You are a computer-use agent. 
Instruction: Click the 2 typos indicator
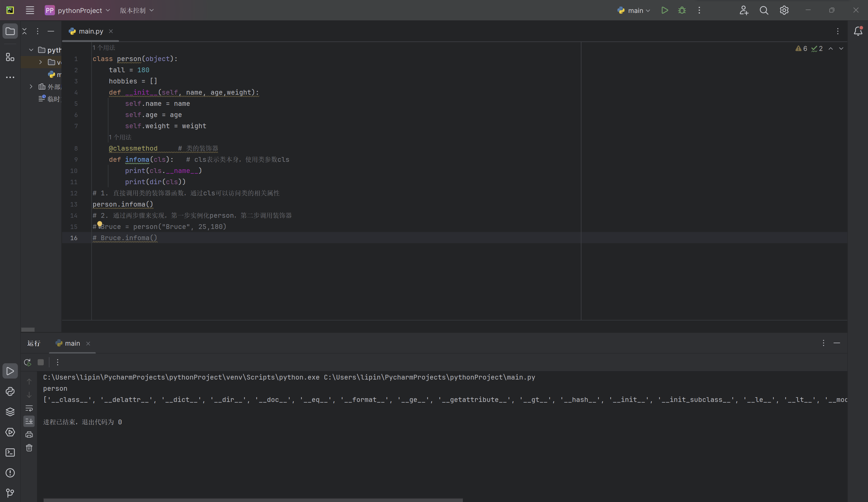817,49
